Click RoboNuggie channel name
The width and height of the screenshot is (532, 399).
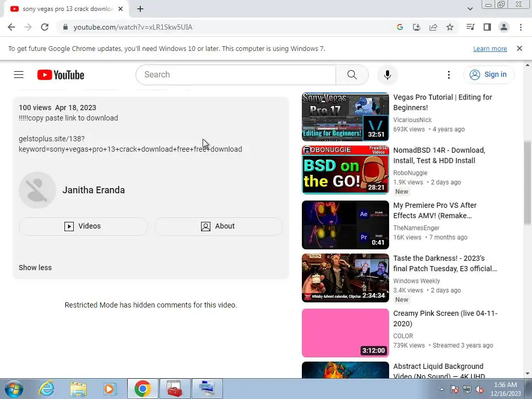(x=410, y=172)
